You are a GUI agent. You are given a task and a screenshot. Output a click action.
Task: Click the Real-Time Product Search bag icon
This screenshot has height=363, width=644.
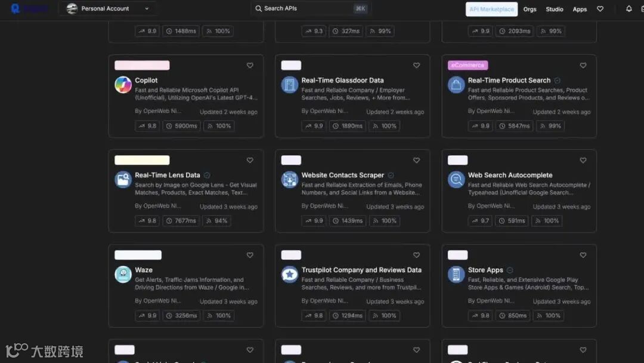(456, 85)
